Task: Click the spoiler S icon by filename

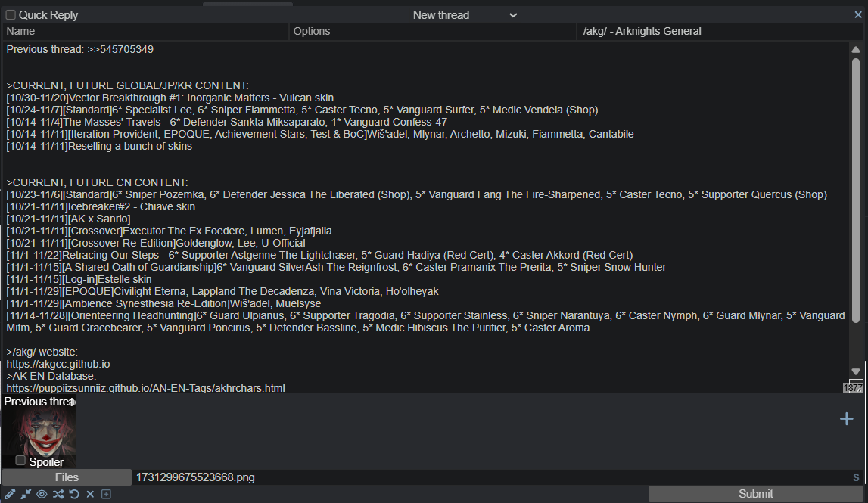Action: (857, 477)
